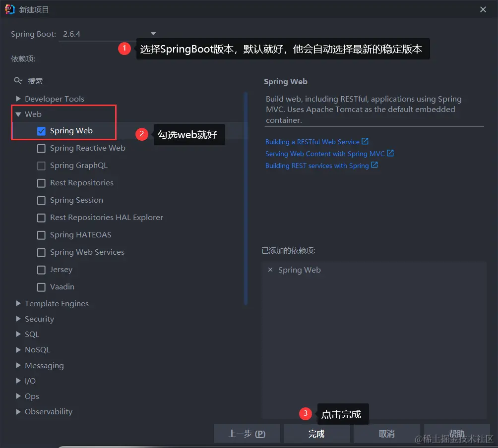Check the Spring GraphQL checkbox
The image size is (498, 448).
[41, 166]
